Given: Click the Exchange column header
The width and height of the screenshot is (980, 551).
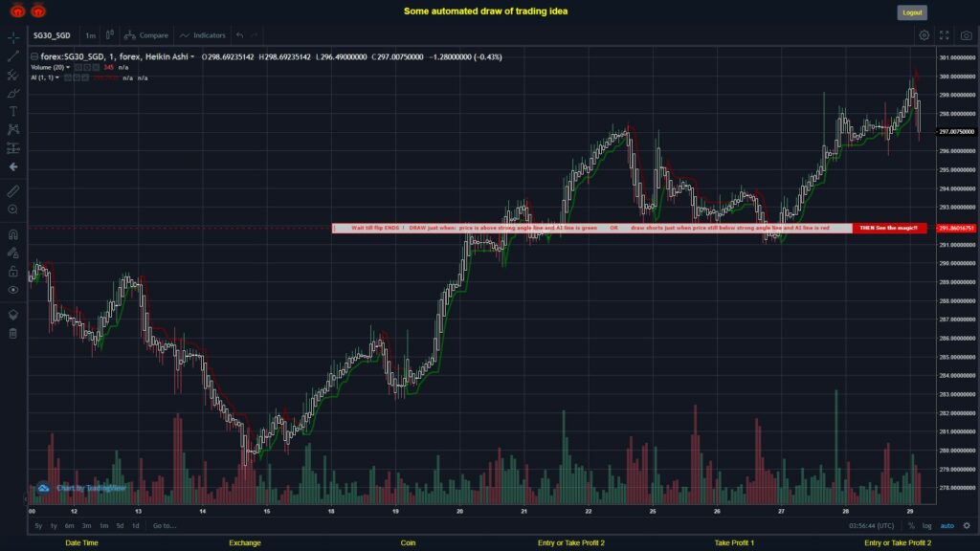Looking at the screenshot, I should click(244, 543).
